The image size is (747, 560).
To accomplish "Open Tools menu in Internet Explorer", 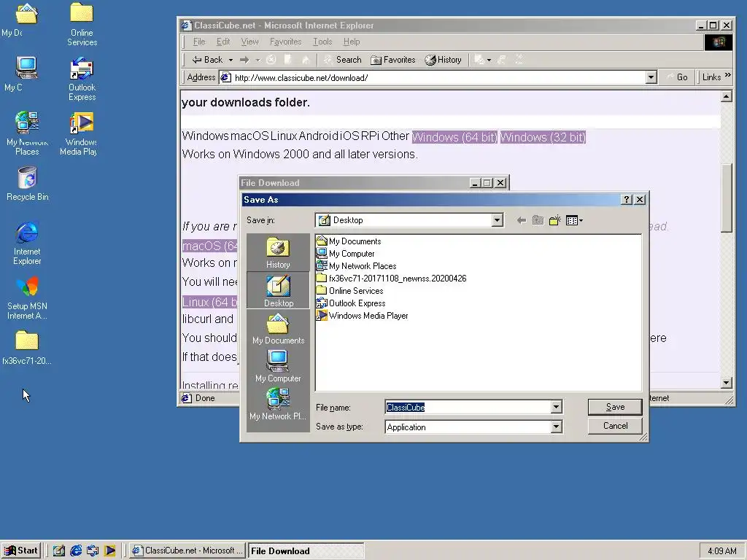I will [322, 42].
